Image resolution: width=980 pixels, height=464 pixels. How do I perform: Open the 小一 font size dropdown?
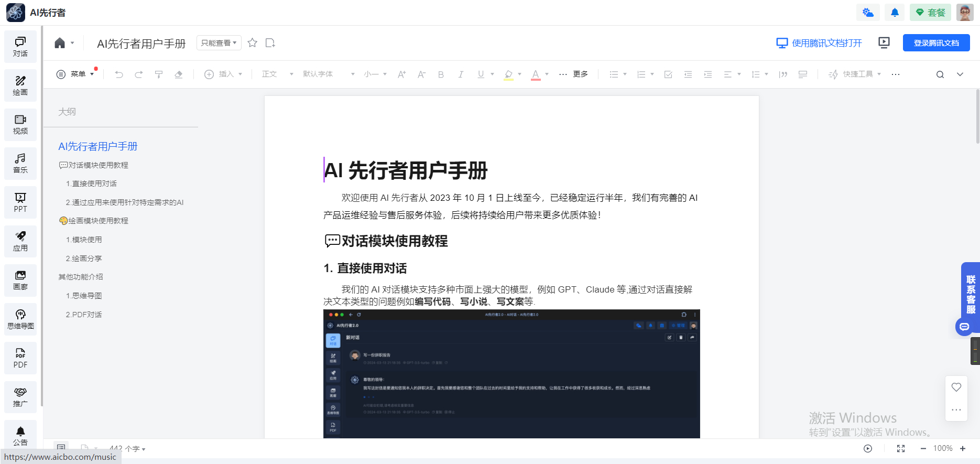click(375, 74)
